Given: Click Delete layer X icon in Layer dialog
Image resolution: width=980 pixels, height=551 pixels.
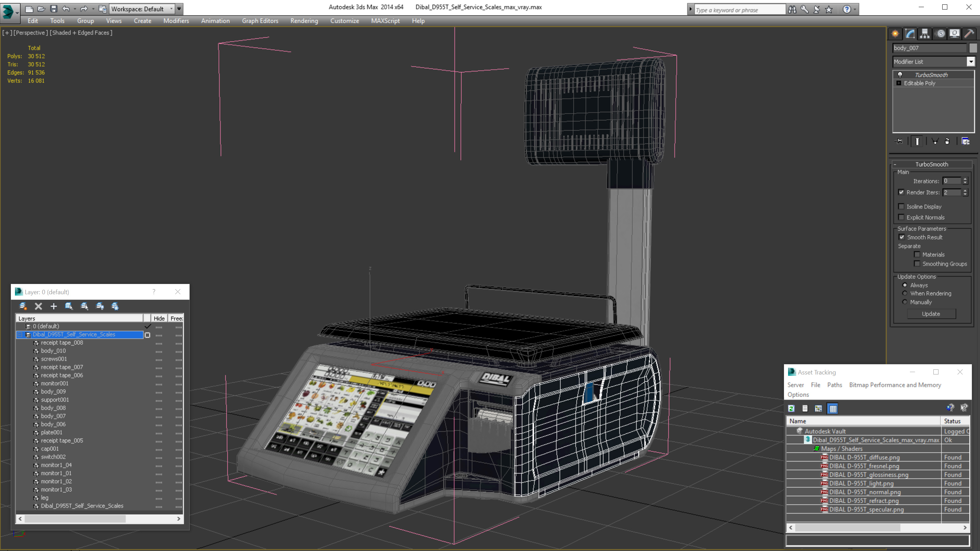Looking at the screenshot, I should (x=38, y=306).
